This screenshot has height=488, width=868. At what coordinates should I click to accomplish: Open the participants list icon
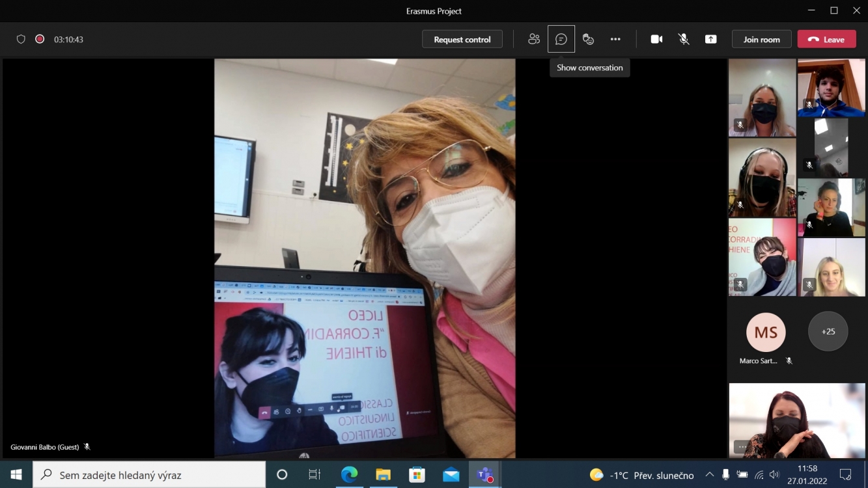(534, 39)
